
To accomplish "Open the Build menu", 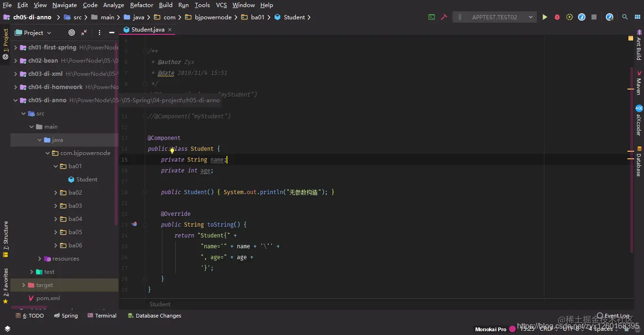I will (x=166, y=5).
